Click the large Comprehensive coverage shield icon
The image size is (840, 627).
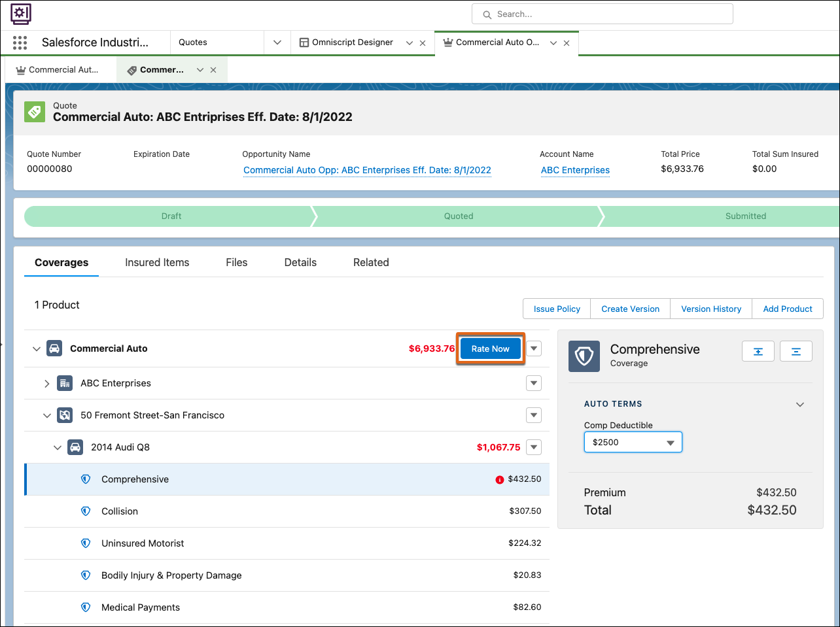tap(584, 356)
